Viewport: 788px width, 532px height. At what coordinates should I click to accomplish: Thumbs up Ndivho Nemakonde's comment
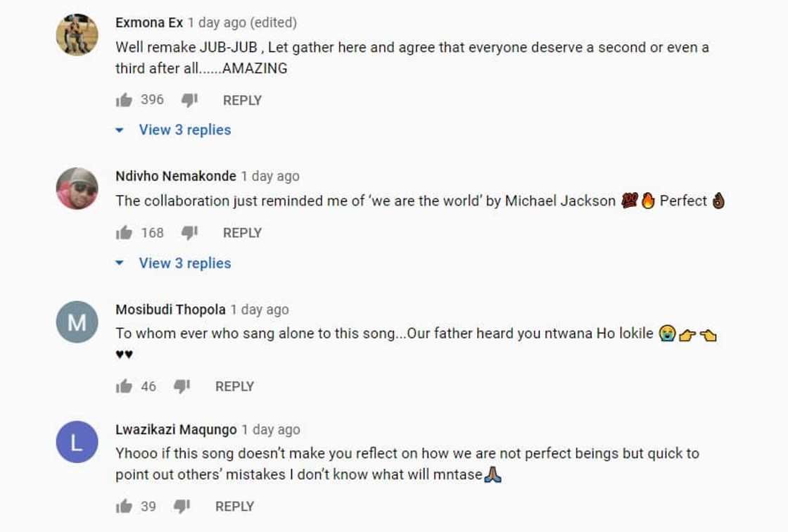tap(124, 233)
